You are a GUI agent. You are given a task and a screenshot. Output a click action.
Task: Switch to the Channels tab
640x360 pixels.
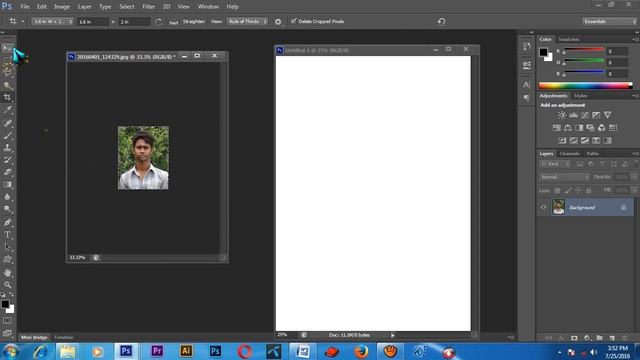569,154
